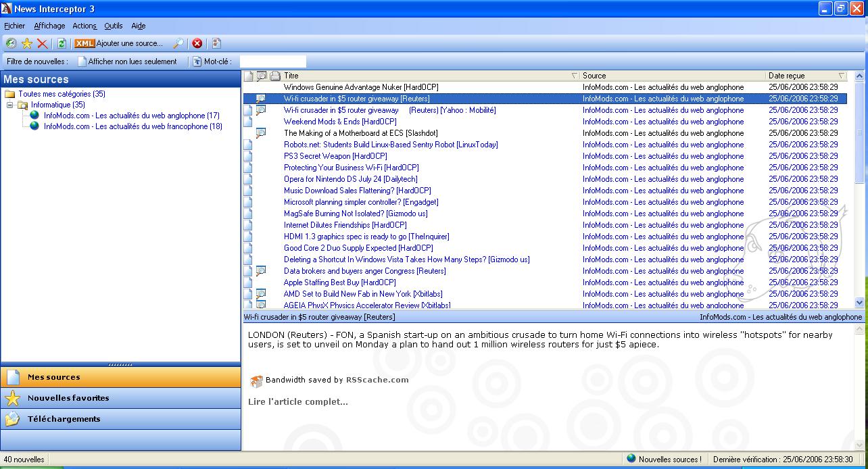Click the checklist page icon ending the toolbar
The width and height of the screenshot is (868, 469).
point(216,43)
